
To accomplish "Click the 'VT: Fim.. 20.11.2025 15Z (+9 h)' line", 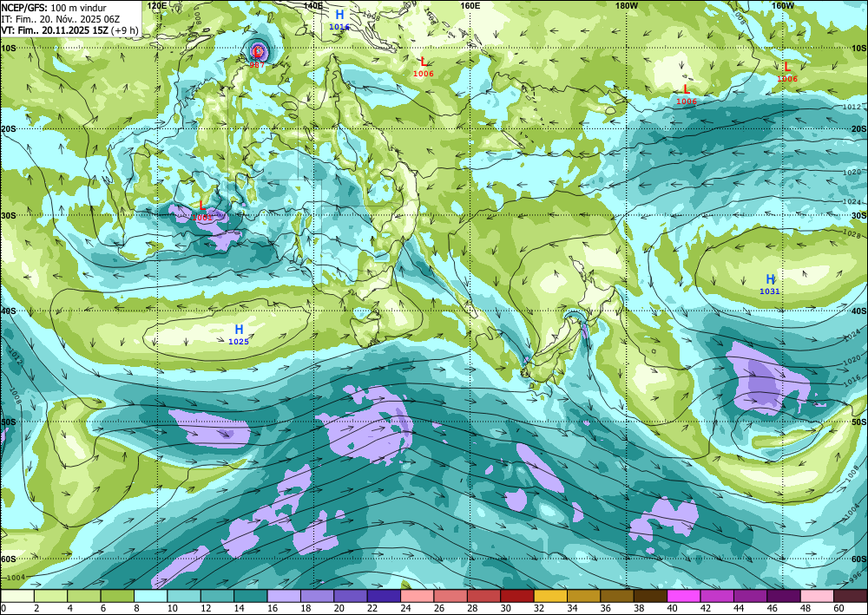I will tap(69, 30).
